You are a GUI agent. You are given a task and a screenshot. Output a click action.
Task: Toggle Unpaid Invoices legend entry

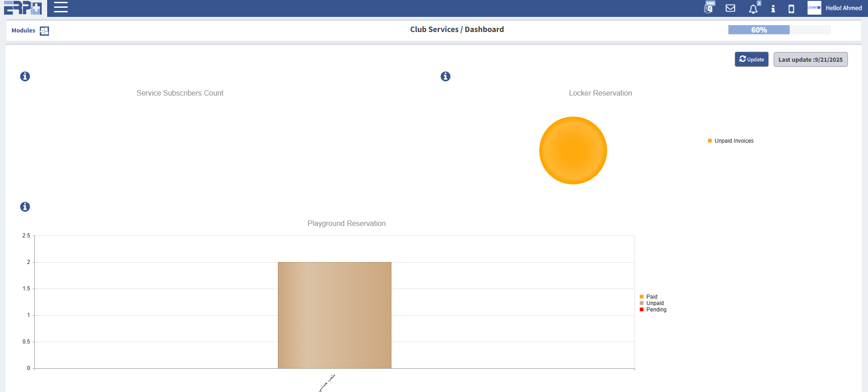click(x=733, y=141)
